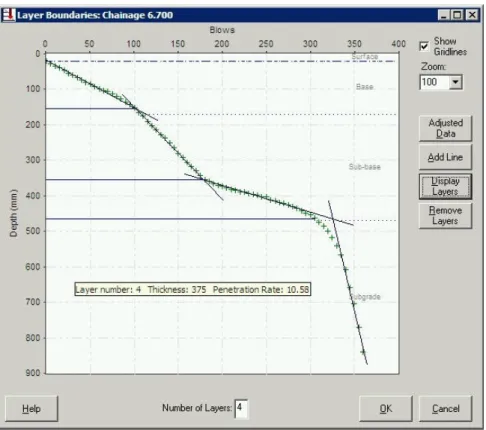This screenshot has width=486, height=430.
Task: Click the horizontal boundary line near depth 150
Action: pyautogui.click(x=89, y=109)
